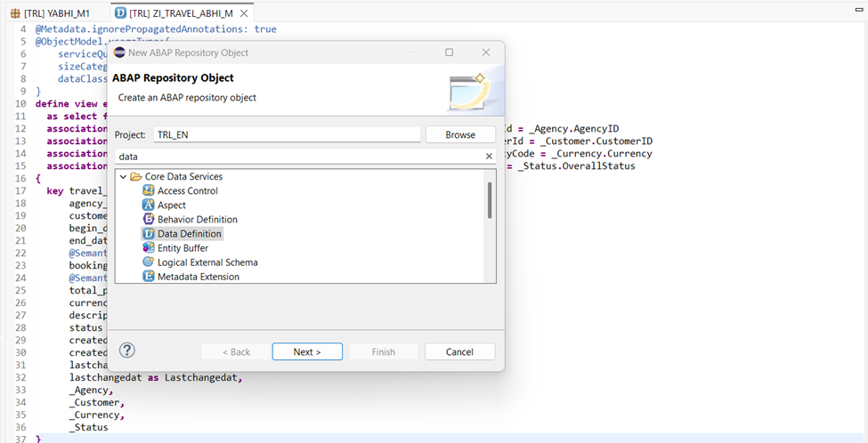Maximize the New ABAP Repository Object dialog

pos(450,52)
